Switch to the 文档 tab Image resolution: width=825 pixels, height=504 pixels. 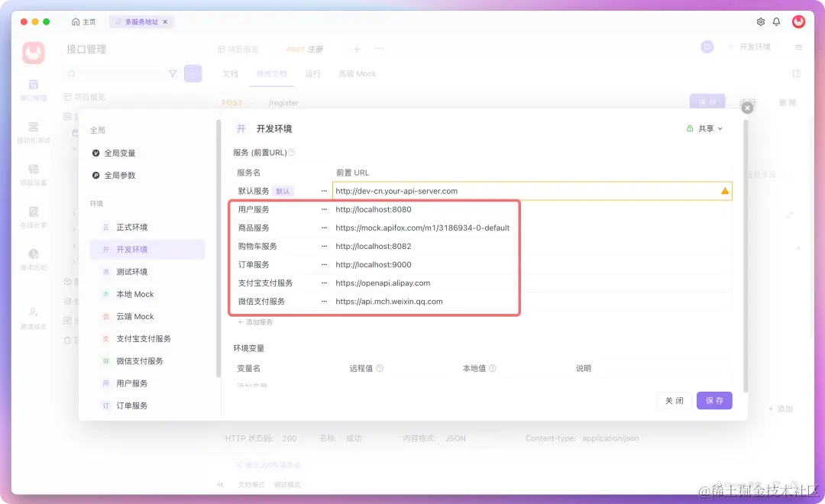(230, 73)
